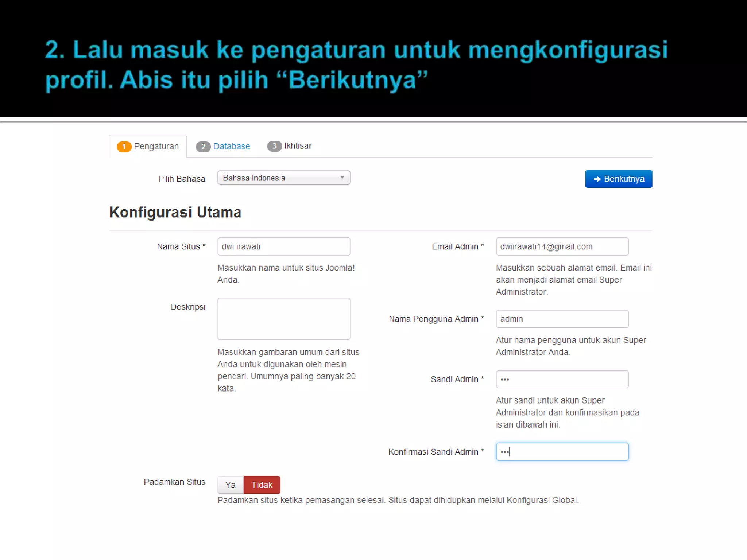
Task: Switch to the Database tab
Action: point(232,146)
